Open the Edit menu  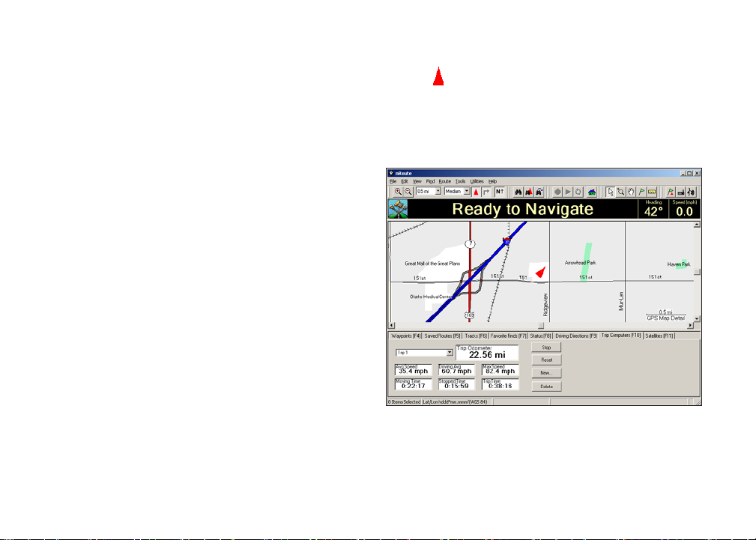click(x=405, y=181)
